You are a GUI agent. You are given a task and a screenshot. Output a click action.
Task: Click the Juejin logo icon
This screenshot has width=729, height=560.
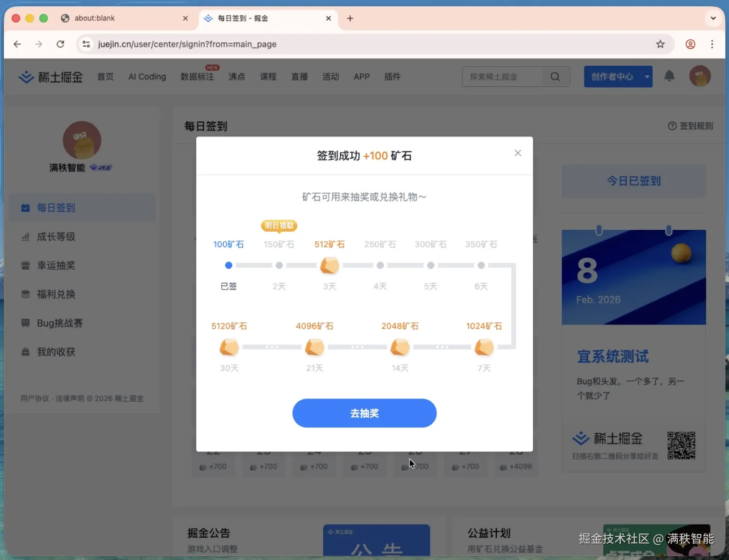click(27, 76)
